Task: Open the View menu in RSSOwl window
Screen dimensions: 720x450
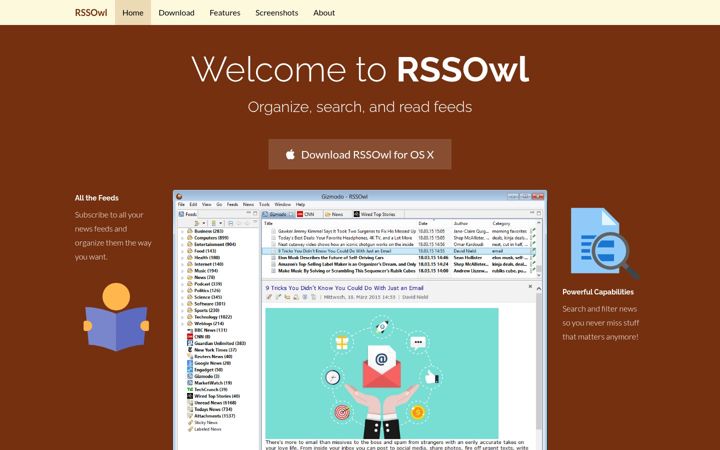Action: [x=207, y=204]
